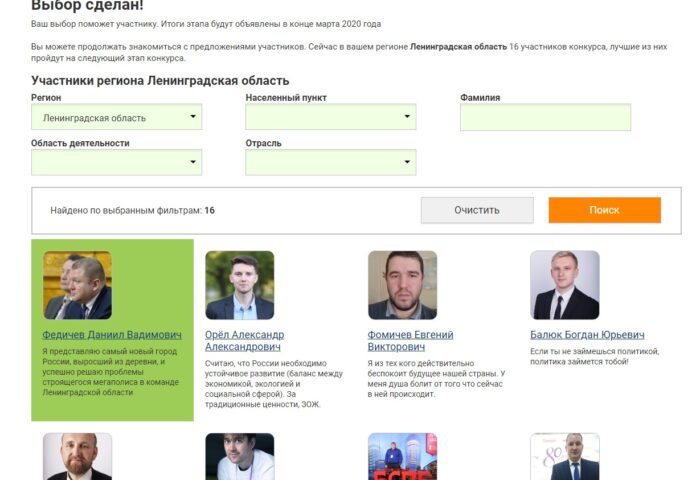Click the Очистить button
700x480 pixels.
pos(477,210)
